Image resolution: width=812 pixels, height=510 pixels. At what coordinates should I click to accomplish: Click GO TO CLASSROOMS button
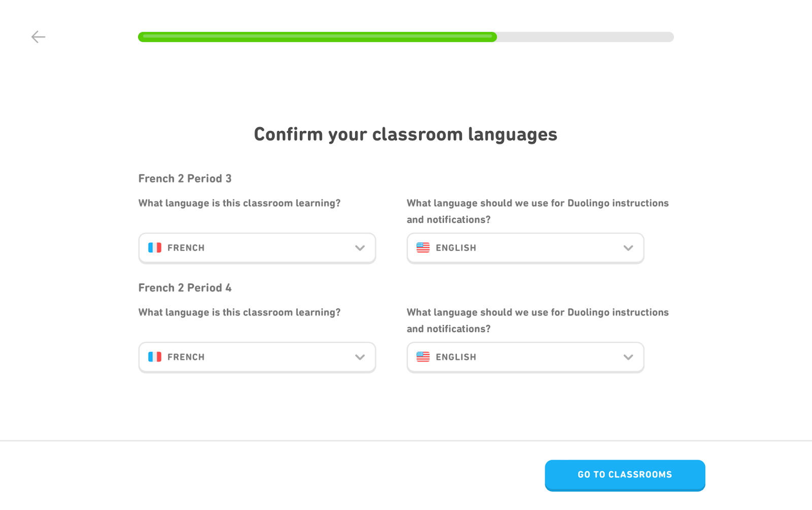click(x=625, y=475)
